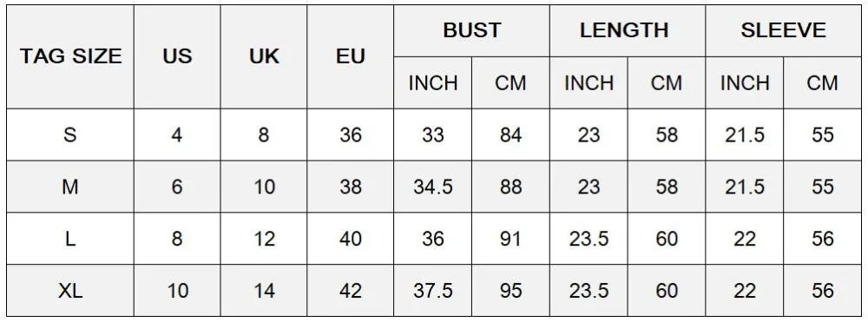
Task: Click bust inch value 37.5
Action: 433,291
